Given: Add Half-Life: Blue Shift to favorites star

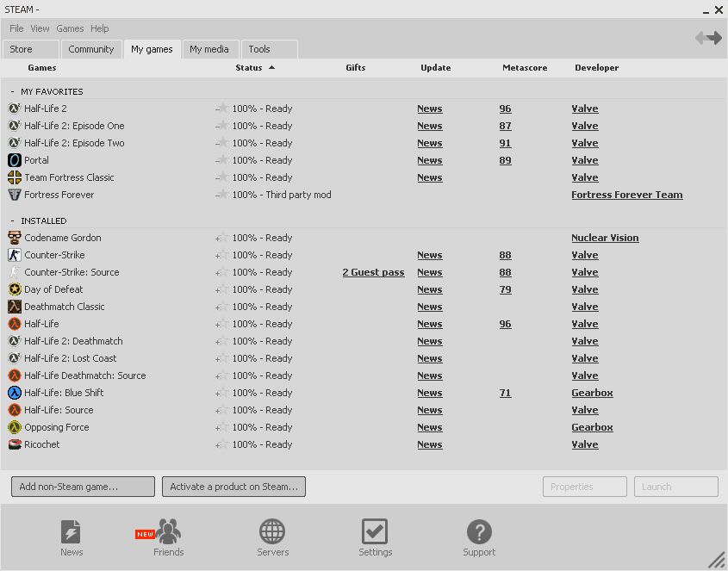Looking at the screenshot, I should 221,393.
